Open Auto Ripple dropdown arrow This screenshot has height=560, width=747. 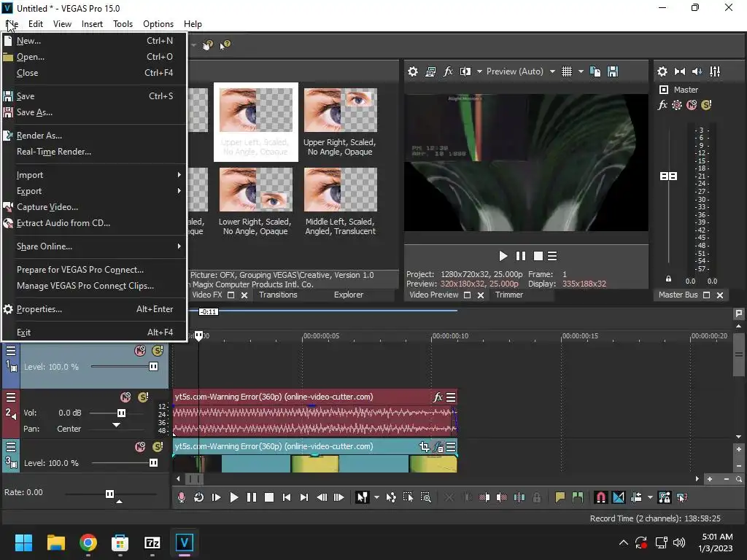pyautogui.click(x=650, y=497)
